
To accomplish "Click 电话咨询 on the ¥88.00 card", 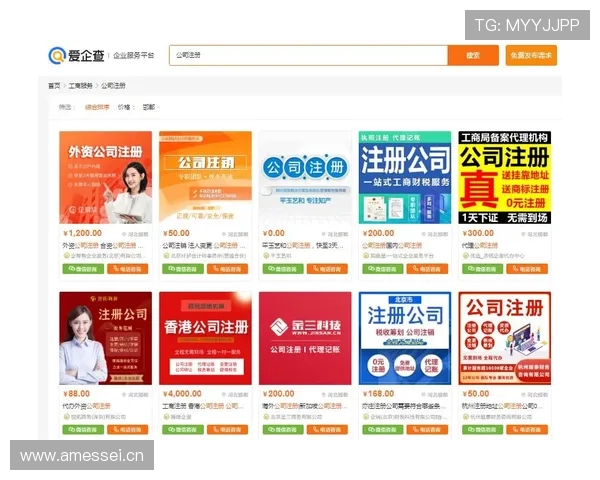I will point(128,430).
